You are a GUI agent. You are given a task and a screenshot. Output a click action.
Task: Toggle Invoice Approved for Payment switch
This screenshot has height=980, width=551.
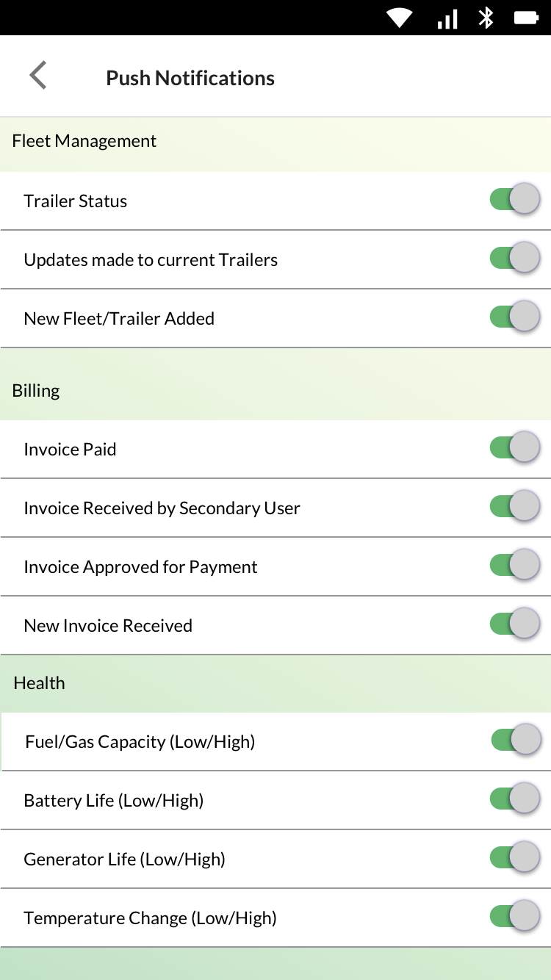point(514,565)
